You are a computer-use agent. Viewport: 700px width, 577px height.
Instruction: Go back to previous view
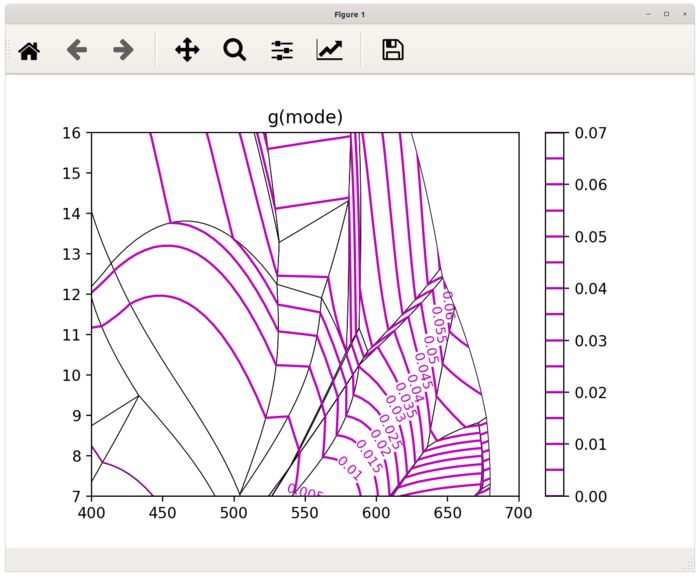click(76, 50)
